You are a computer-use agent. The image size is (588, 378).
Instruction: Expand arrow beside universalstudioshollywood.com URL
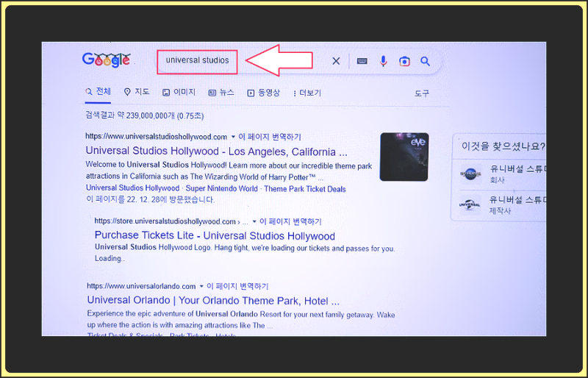tap(233, 137)
